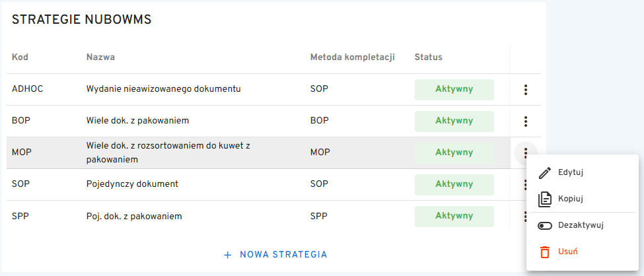This screenshot has height=276, width=644.
Task: Click the document copy icon beside Kopiuj
Action: (x=545, y=199)
